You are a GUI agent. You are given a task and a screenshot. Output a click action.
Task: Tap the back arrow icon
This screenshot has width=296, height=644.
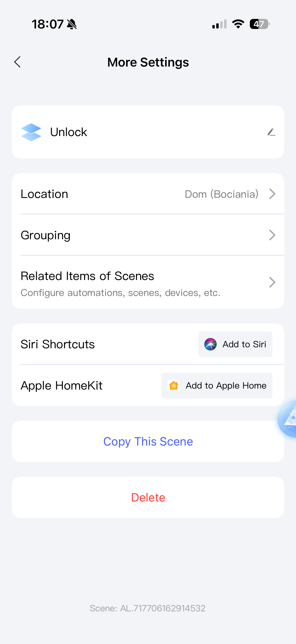[x=17, y=62]
